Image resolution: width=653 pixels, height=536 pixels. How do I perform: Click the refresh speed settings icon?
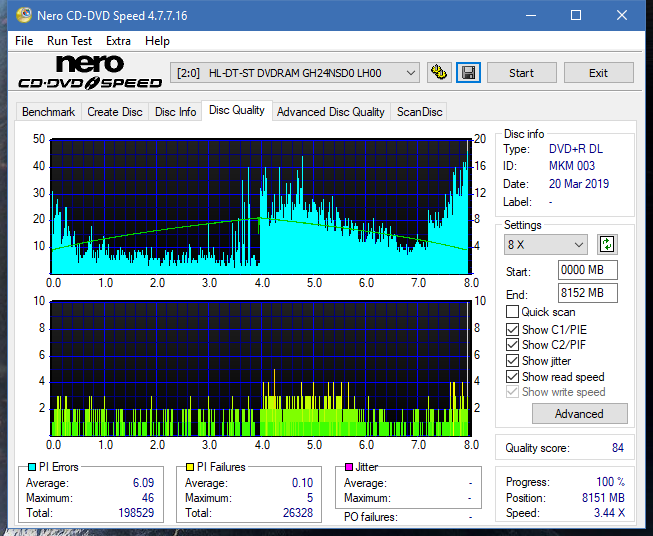(x=607, y=244)
